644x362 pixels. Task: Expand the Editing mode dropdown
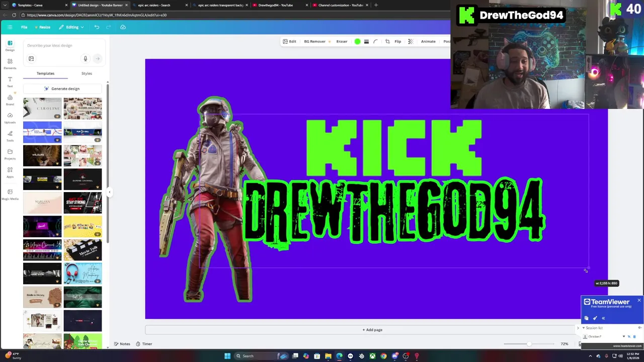(x=71, y=27)
